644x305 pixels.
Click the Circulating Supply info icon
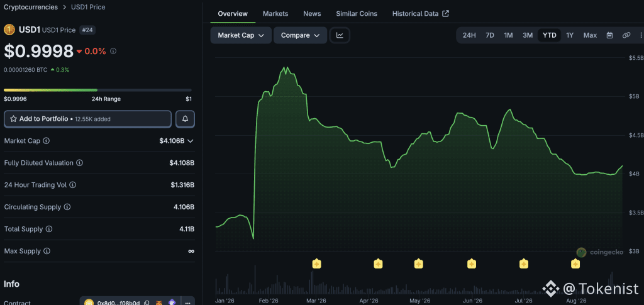(67, 207)
